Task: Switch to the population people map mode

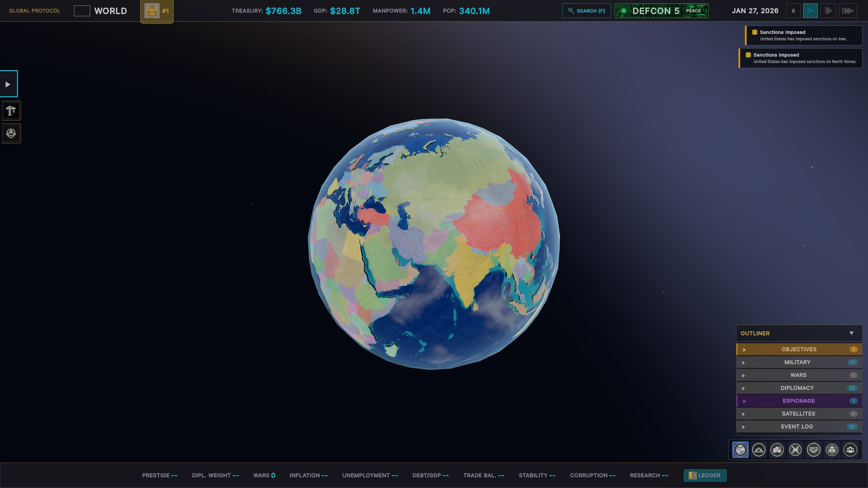Action: point(850,450)
